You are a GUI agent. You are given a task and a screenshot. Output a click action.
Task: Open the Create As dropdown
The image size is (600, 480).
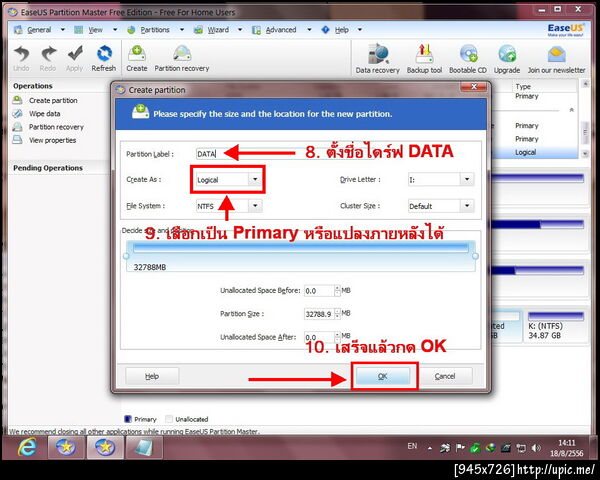255,180
